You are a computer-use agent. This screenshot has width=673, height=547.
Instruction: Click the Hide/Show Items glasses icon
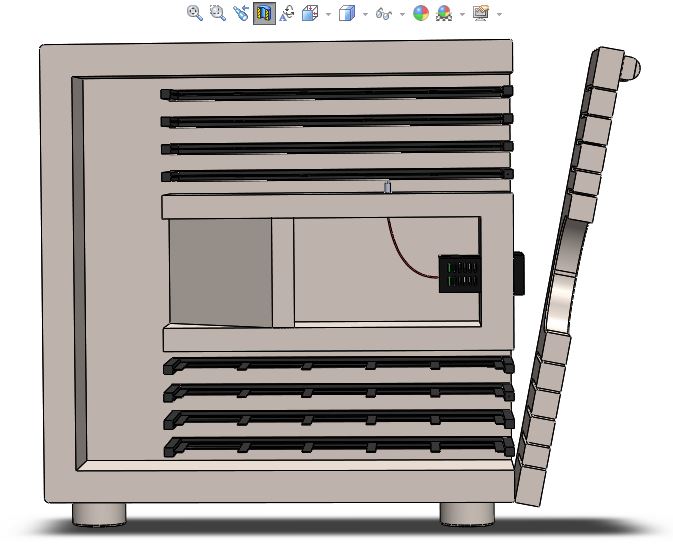click(384, 14)
